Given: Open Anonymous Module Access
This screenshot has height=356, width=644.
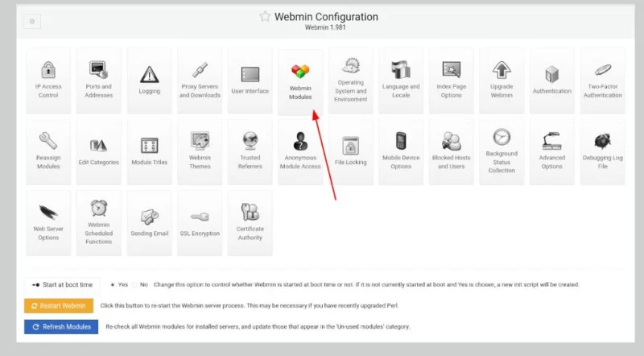Looking at the screenshot, I should click(x=300, y=152).
